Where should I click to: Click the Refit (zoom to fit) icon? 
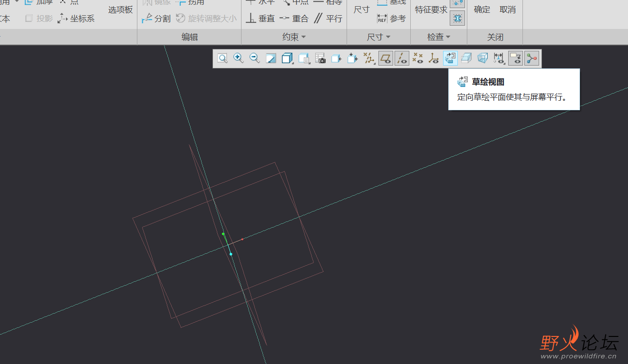pyautogui.click(x=222, y=58)
